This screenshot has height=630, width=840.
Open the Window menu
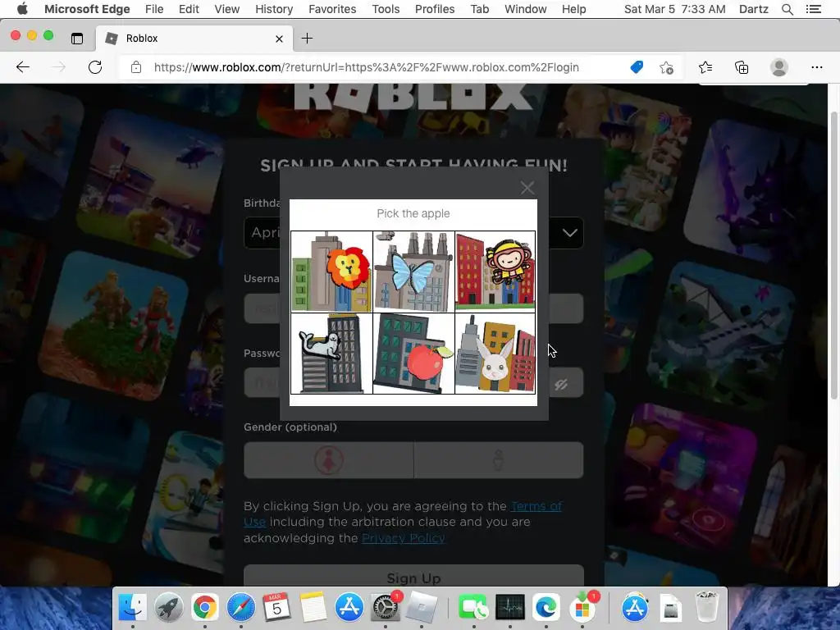pyautogui.click(x=526, y=9)
